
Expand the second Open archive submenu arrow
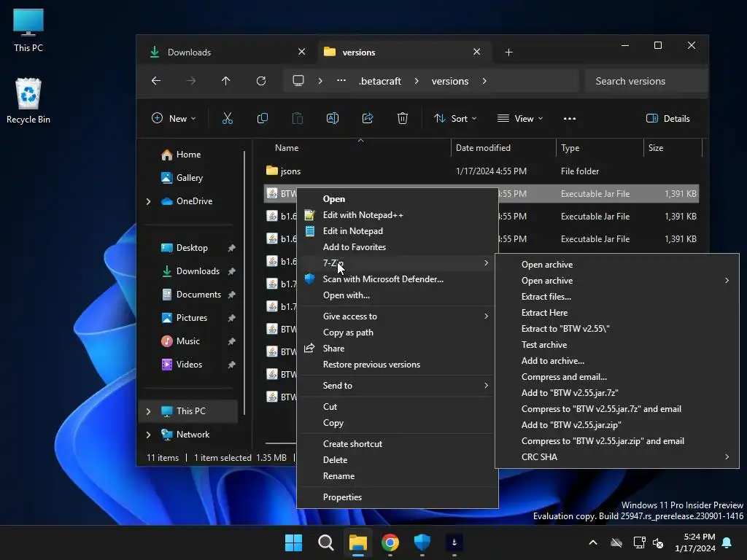(x=727, y=281)
